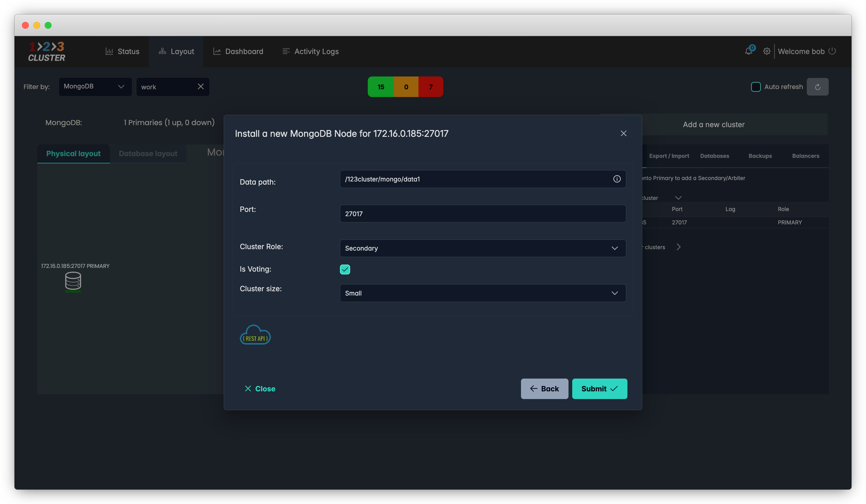Switch to the Database layout tab
The image size is (866, 504).
tap(148, 154)
